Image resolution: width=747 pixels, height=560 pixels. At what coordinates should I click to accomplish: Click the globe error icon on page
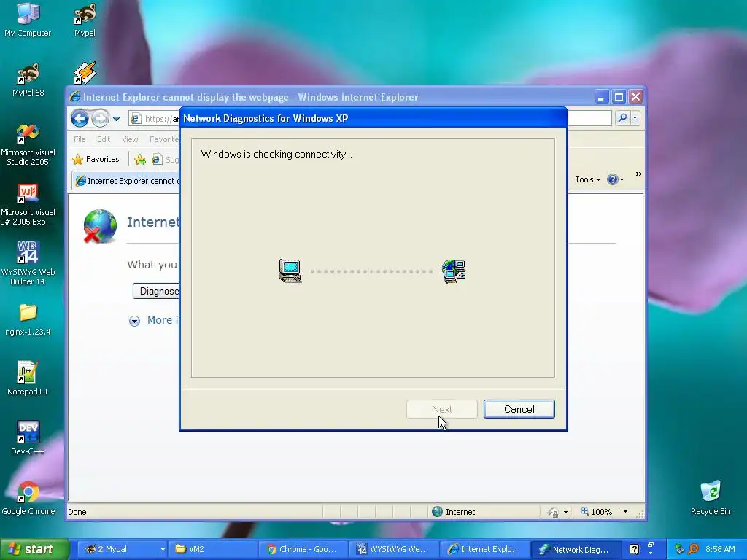pyautogui.click(x=99, y=226)
